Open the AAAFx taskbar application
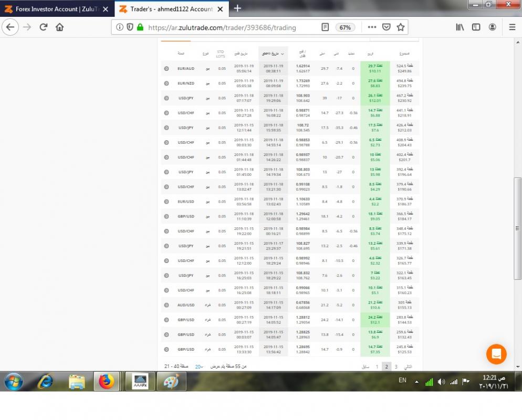Screen dimensions: 522x420 140,381
